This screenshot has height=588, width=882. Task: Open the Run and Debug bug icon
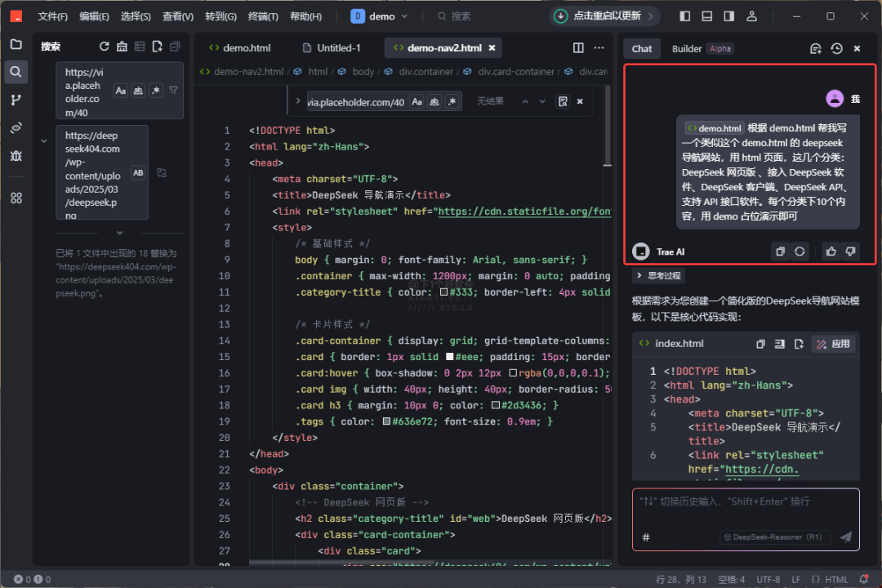[x=16, y=155]
